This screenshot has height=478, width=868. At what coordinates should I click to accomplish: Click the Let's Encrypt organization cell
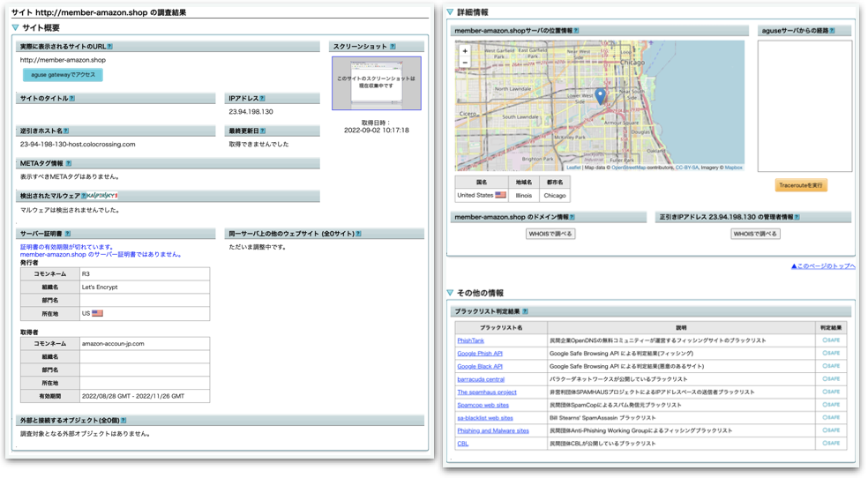coord(145,288)
